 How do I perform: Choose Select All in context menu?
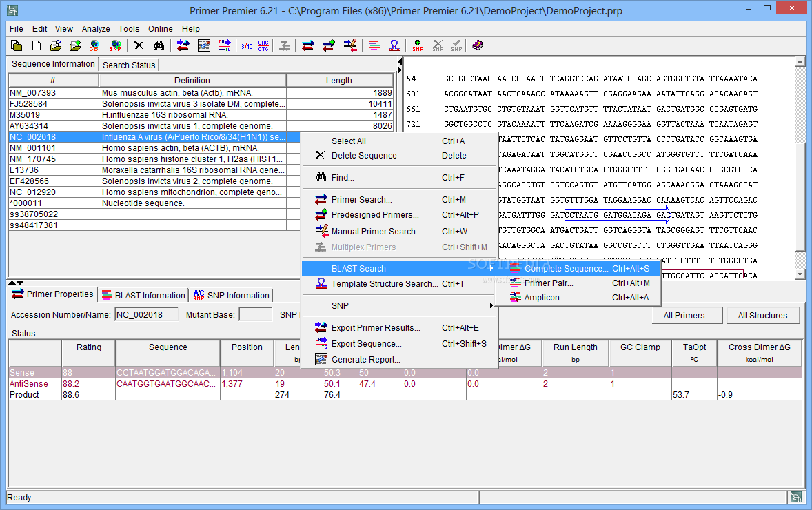(x=398, y=141)
